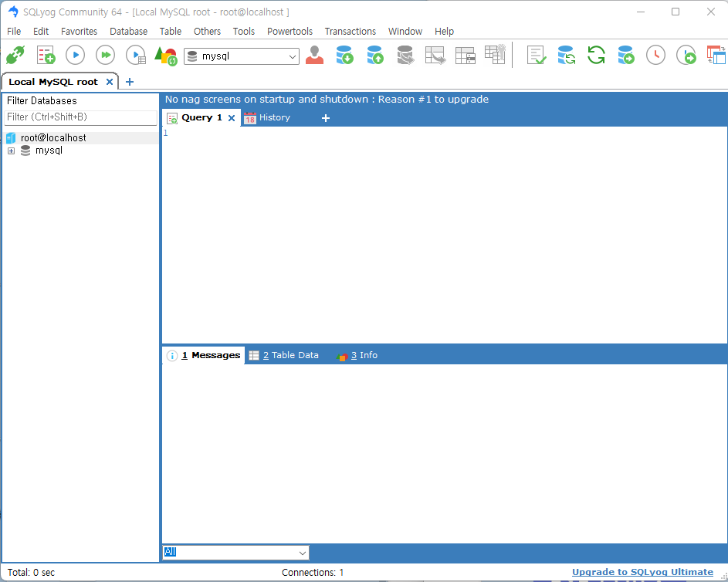Click the Messages info circle icon
This screenshot has height=582, width=728.
pyautogui.click(x=172, y=356)
